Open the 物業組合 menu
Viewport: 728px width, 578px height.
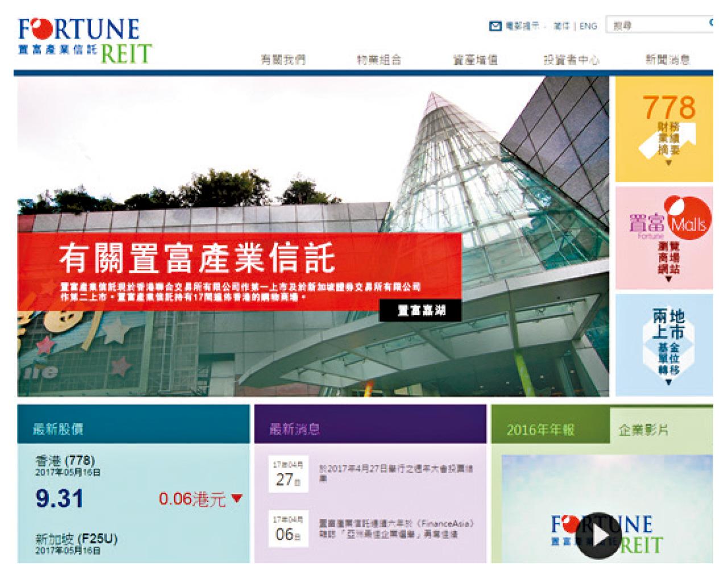(x=379, y=60)
